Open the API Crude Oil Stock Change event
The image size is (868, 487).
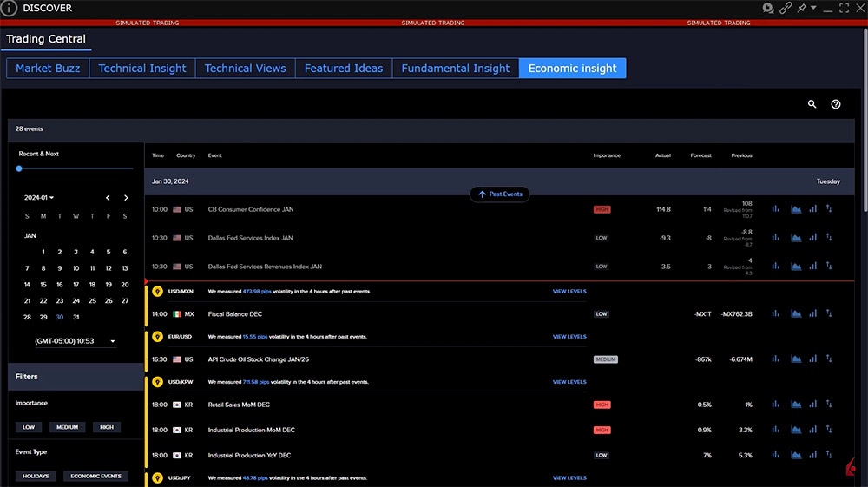[x=259, y=359]
